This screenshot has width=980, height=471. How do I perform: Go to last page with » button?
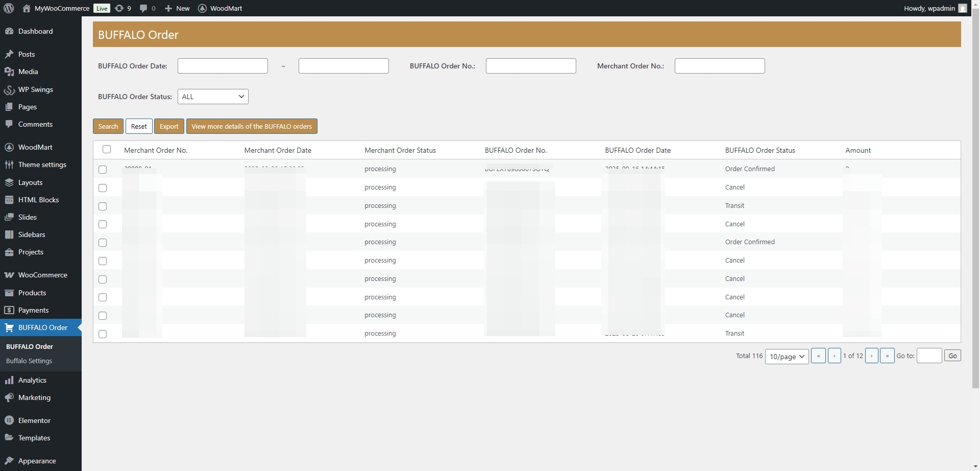tap(887, 356)
